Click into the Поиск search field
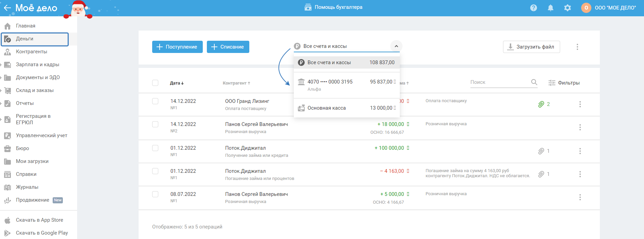Screen dimensions: 644x239 [x=499, y=82]
